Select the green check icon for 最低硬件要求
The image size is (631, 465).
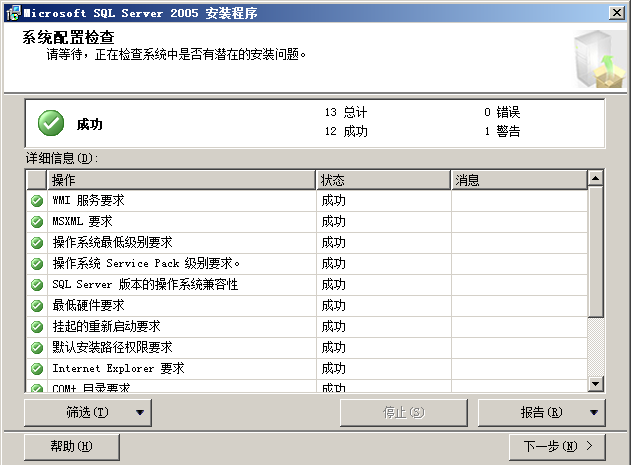coord(37,305)
